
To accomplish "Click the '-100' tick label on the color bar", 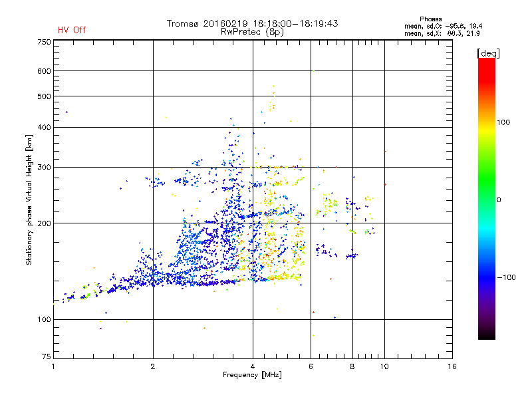I will tap(506, 277).
